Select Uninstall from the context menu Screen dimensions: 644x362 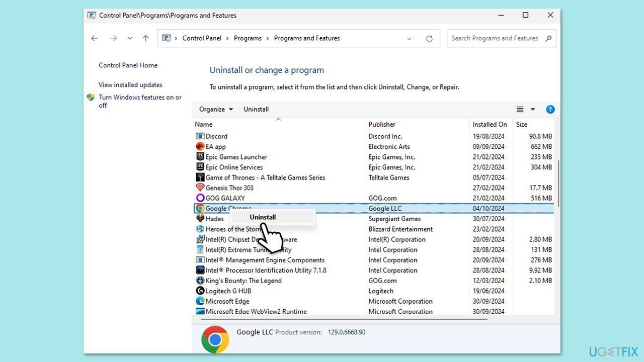pos(262,217)
